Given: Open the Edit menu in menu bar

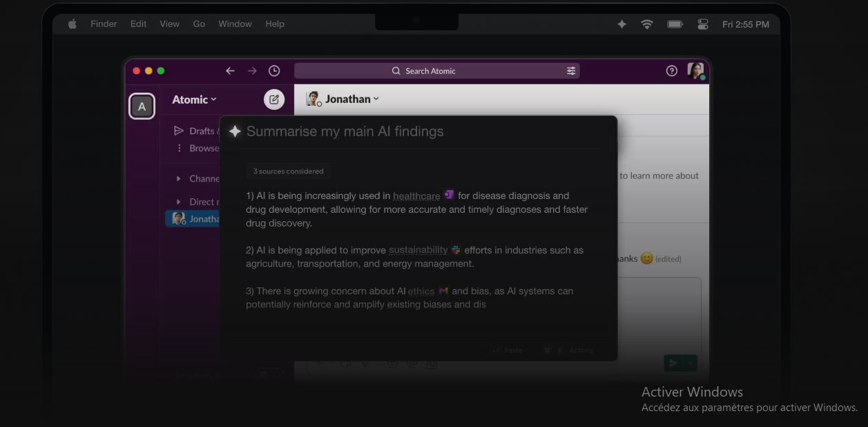Looking at the screenshot, I should 138,24.
